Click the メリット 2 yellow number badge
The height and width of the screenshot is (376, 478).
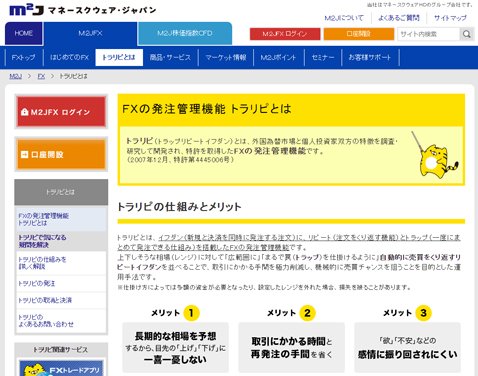click(307, 313)
